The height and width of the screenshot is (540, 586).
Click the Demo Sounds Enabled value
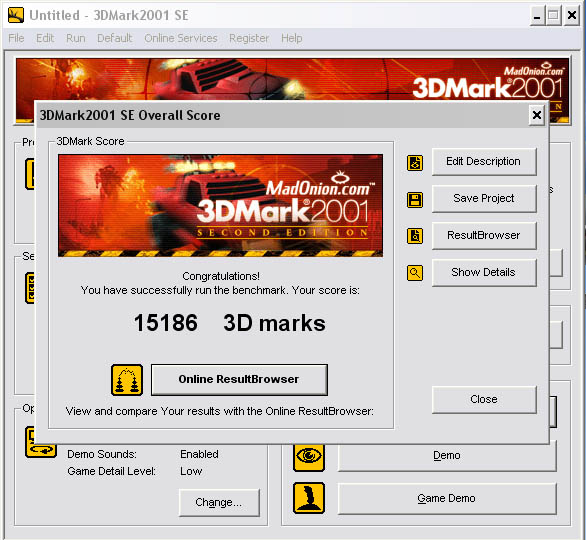199,454
